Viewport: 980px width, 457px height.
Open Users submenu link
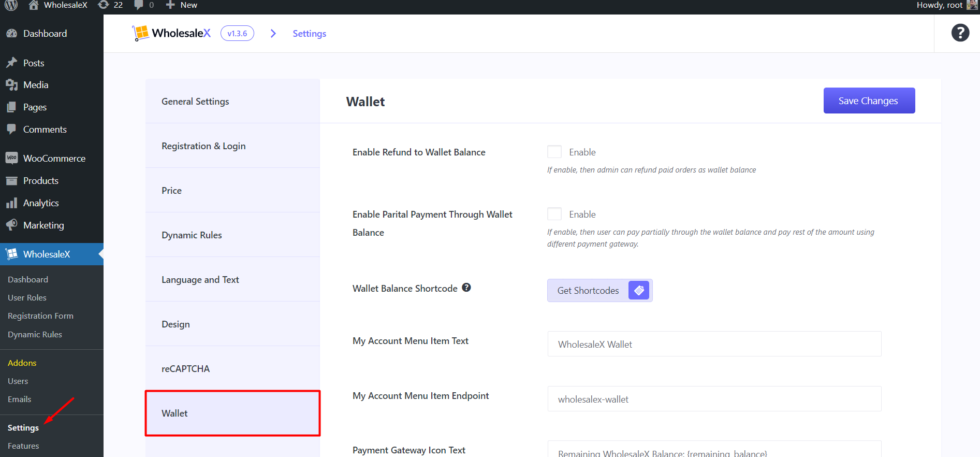18,381
